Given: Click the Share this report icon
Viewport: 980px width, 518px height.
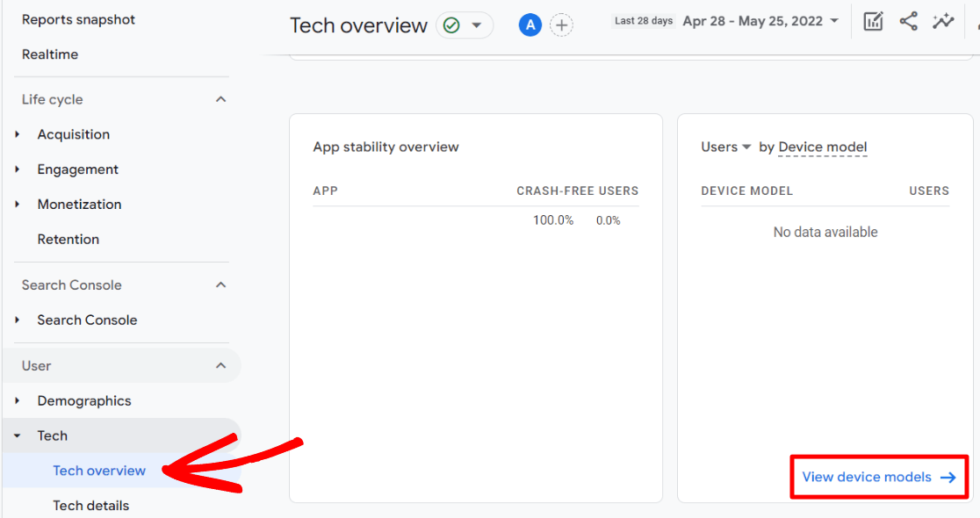Looking at the screenshot, I should point(908,20).
